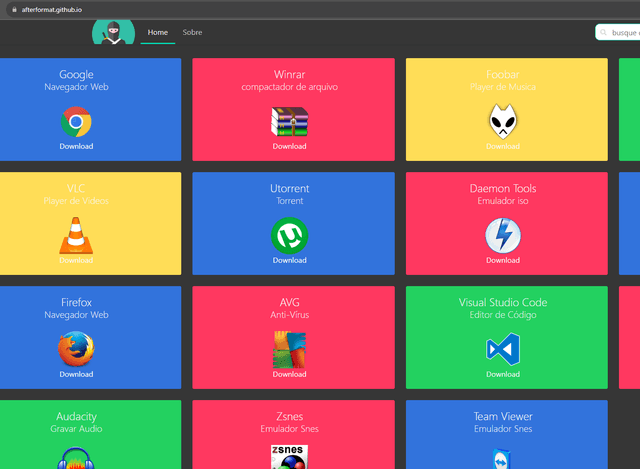This screenshot has width=640, height=469.
Task: Click the Audacity card title
Action: pos(76,416)
